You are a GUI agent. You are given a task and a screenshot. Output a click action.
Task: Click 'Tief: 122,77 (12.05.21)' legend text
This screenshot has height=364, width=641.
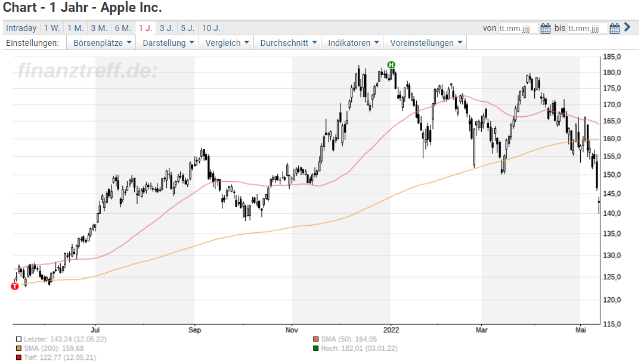click(x=60, y=357)
